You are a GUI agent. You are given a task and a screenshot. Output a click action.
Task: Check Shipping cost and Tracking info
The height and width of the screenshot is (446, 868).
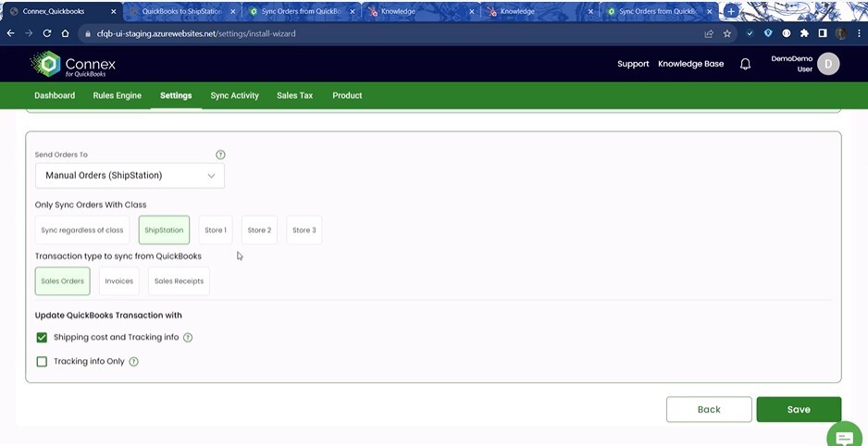42,338
